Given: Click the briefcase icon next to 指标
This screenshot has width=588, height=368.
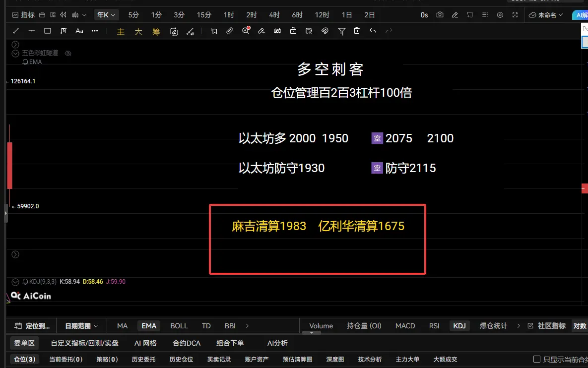Looking at the screenshot, I should click(x=42, y=15).
